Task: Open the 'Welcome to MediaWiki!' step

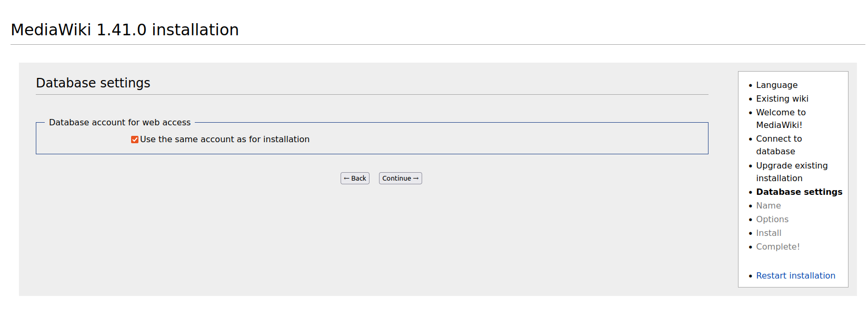Action: coord(781,118)
